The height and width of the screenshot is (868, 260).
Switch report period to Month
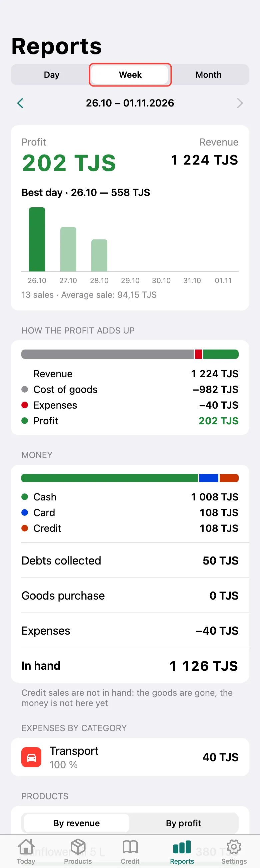[x=209, y=75]
